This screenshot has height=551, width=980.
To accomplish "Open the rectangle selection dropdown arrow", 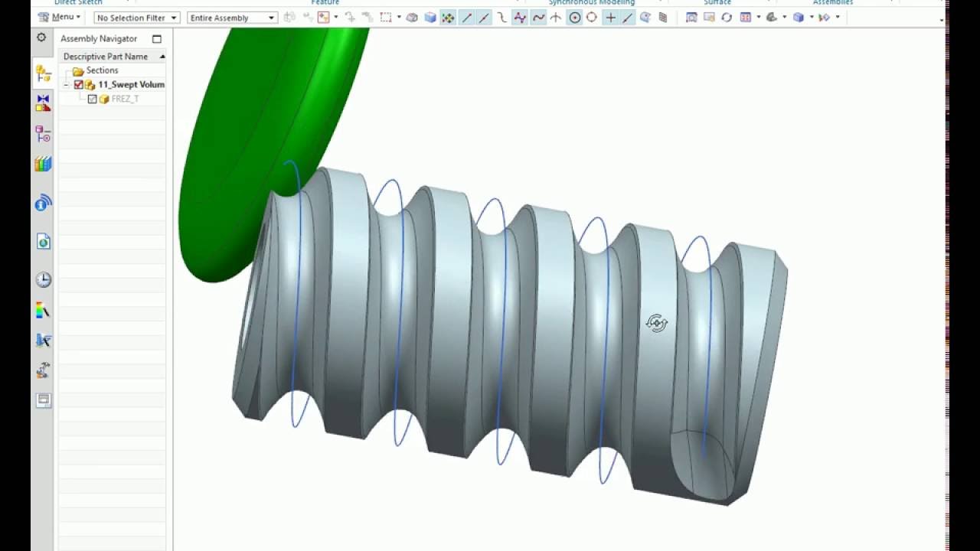I will point(398,18).
